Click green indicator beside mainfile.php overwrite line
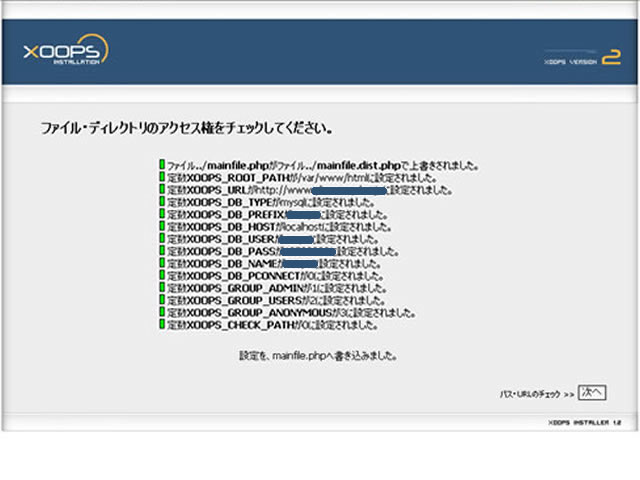 pos(161,164)
